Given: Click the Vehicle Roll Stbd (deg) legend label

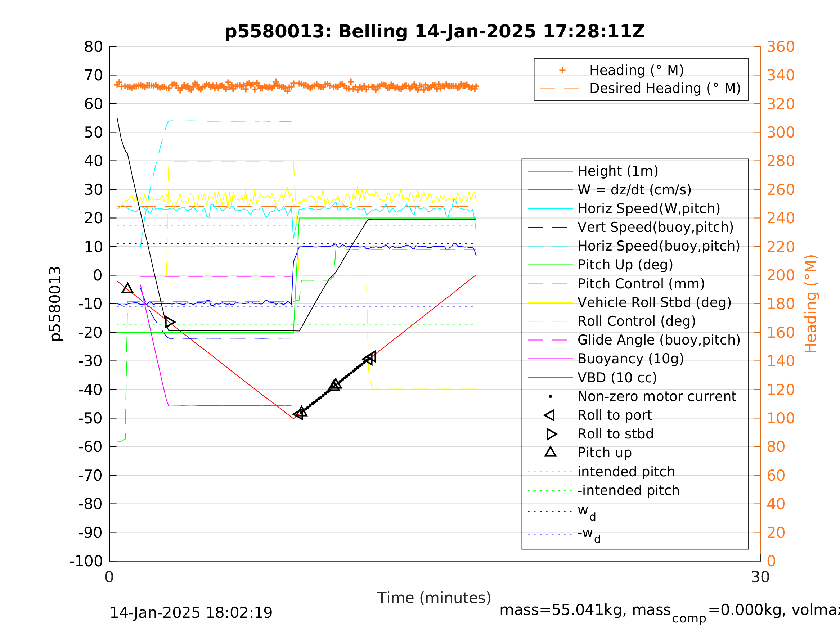Looking at the screenshot, I should (x=654, y=302).
